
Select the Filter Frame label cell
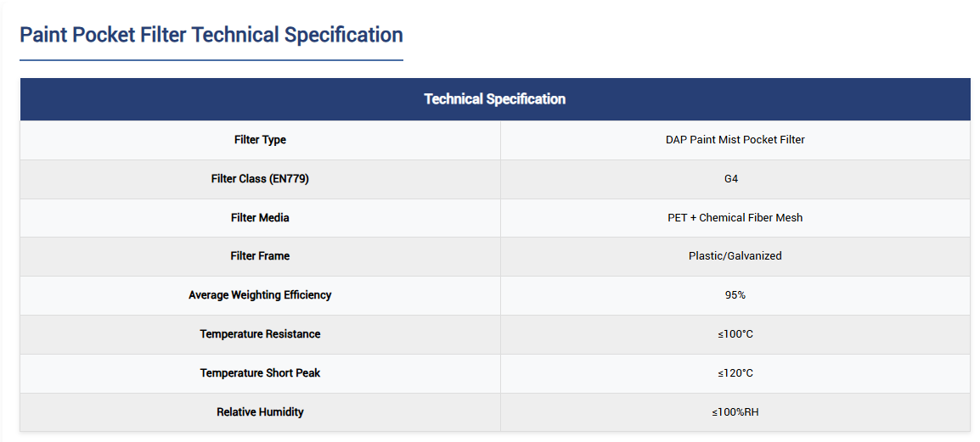[260, 256]
